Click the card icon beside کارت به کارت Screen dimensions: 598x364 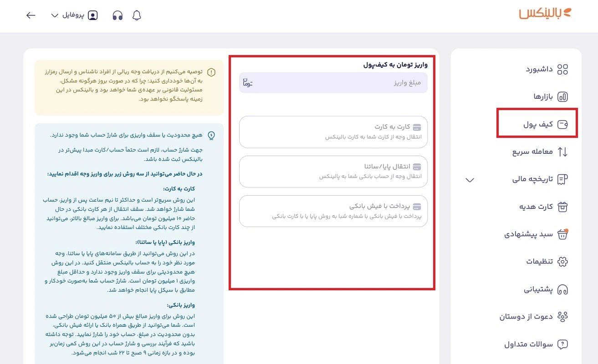[x=417, y=127]
